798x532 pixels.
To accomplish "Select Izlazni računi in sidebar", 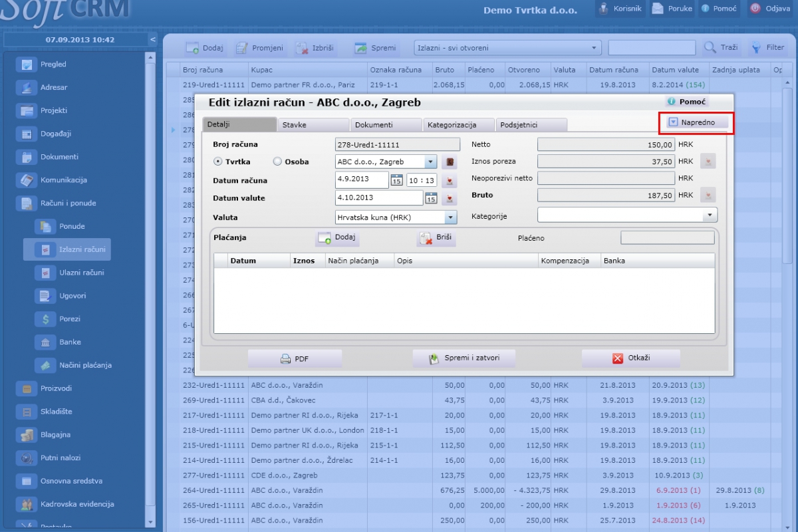I will (x=67, y=249).
